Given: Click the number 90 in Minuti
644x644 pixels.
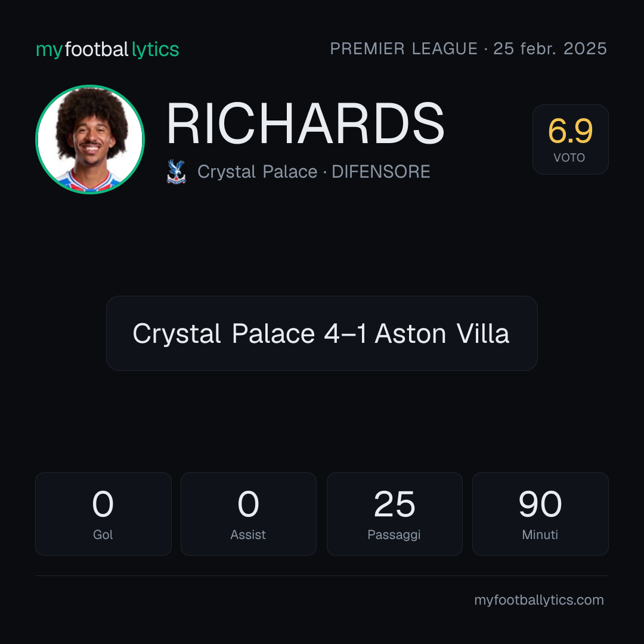Looking at the screenshot, I should tap(540, 504).
